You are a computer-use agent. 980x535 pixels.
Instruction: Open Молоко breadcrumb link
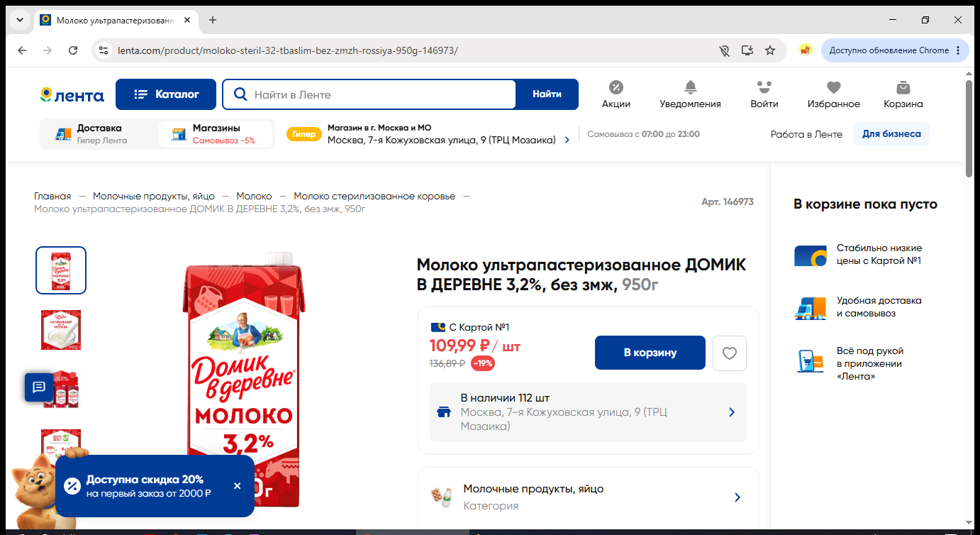254,196
